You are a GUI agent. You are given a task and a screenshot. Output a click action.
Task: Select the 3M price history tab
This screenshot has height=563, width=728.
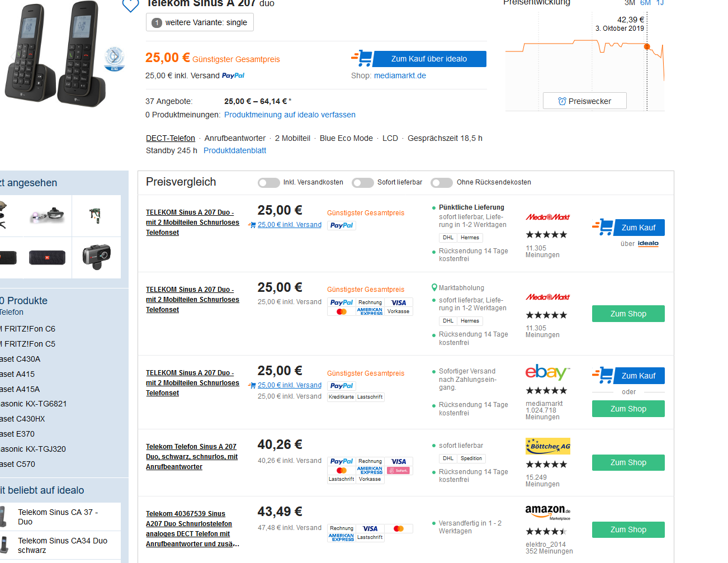click(630, 3)
